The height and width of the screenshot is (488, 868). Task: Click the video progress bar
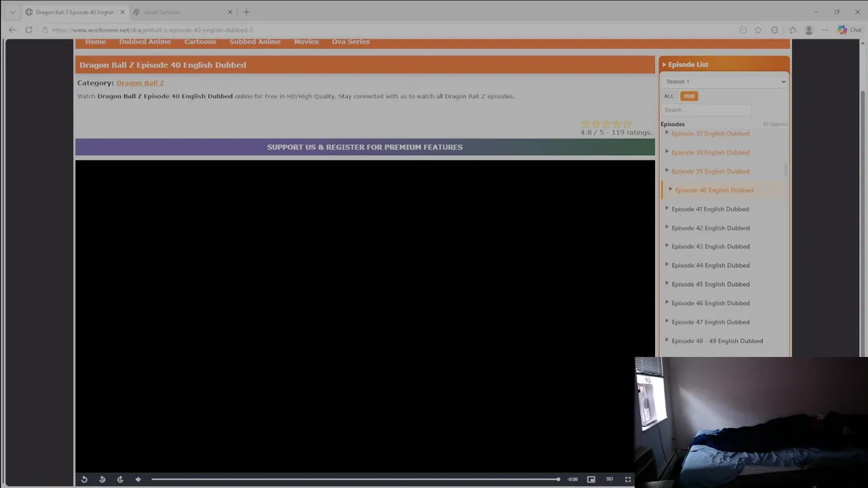tap(355, 479)
